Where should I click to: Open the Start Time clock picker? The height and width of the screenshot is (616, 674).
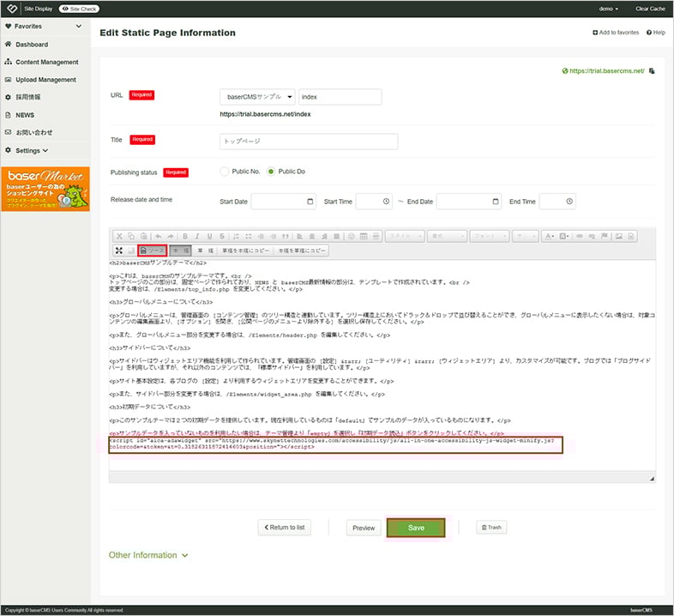pyautogui.click(x=386, y=202)
